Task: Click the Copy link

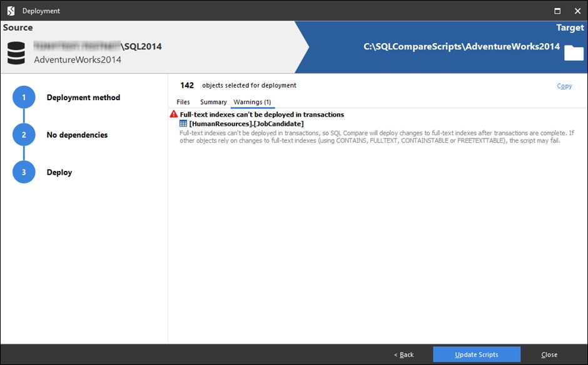Action: pos(564,86)
